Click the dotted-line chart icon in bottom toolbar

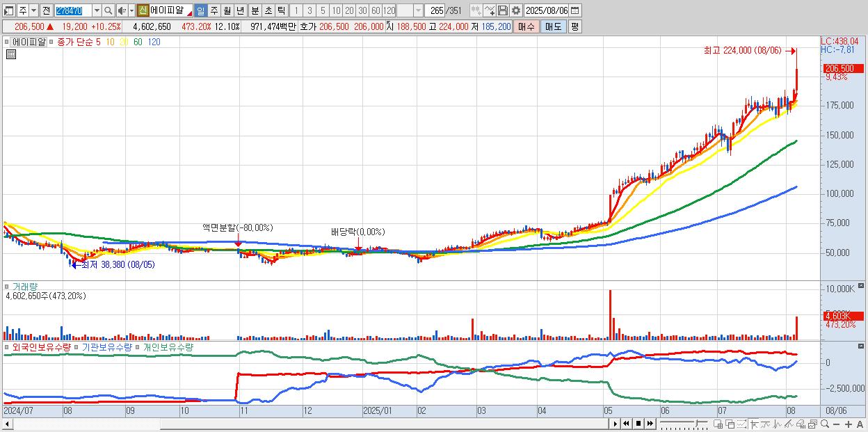(x=741, y=424)
